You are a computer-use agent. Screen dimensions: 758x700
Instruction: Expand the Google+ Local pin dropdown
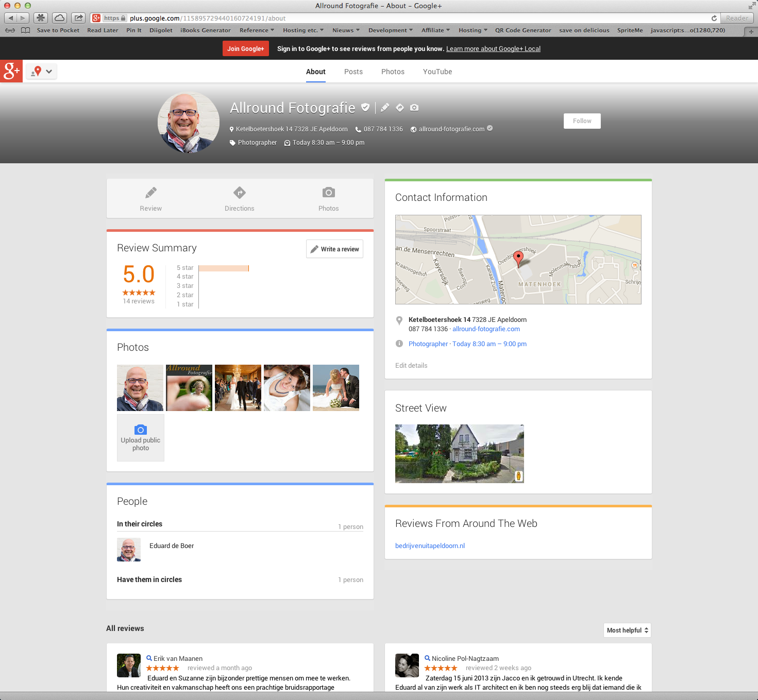(42, 72)
